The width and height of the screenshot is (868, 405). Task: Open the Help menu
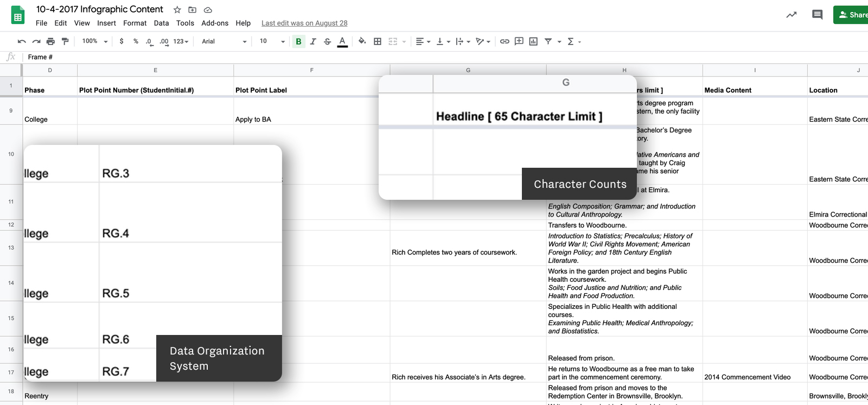click(x=243, y=23)
